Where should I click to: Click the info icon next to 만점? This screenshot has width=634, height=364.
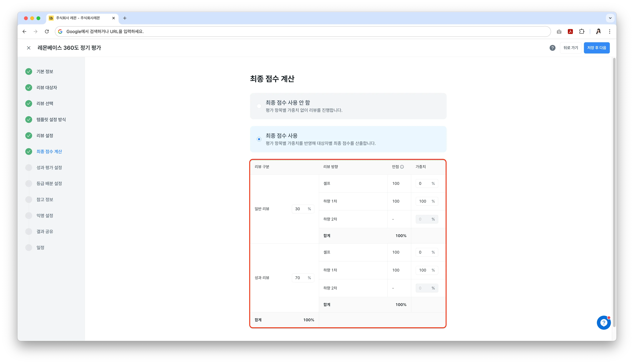[x=402, y=167]
